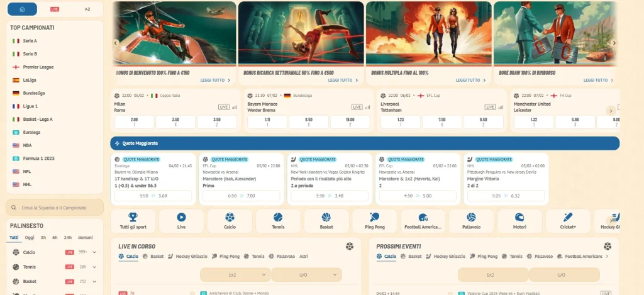Expand the Basket row chevron in palinsesto
The width and height of the screenshot is (644, 295).
[x=94, y=281]
